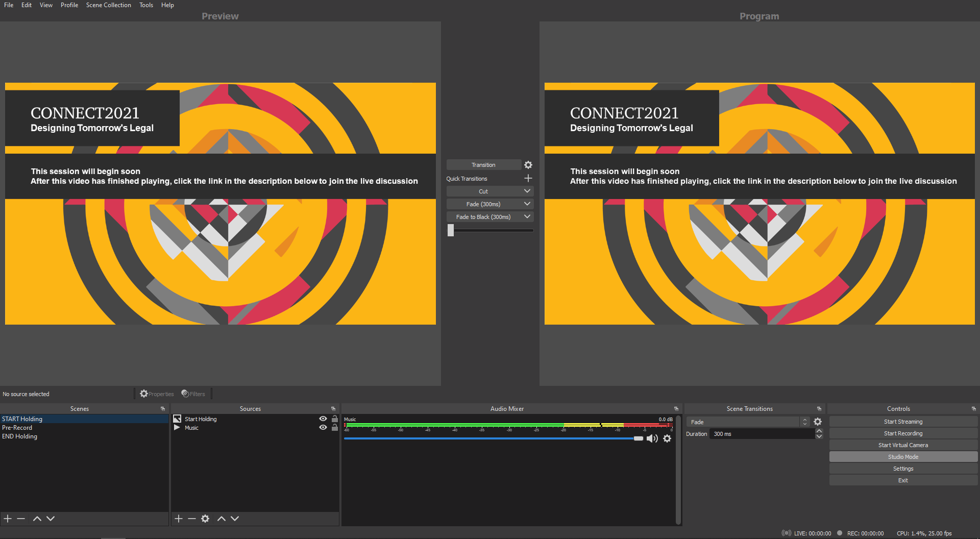Expand Fade to Black (300ms) dropdown arrow
The width and height of the screenshot is (980, 539).
(x=527, y=216)
